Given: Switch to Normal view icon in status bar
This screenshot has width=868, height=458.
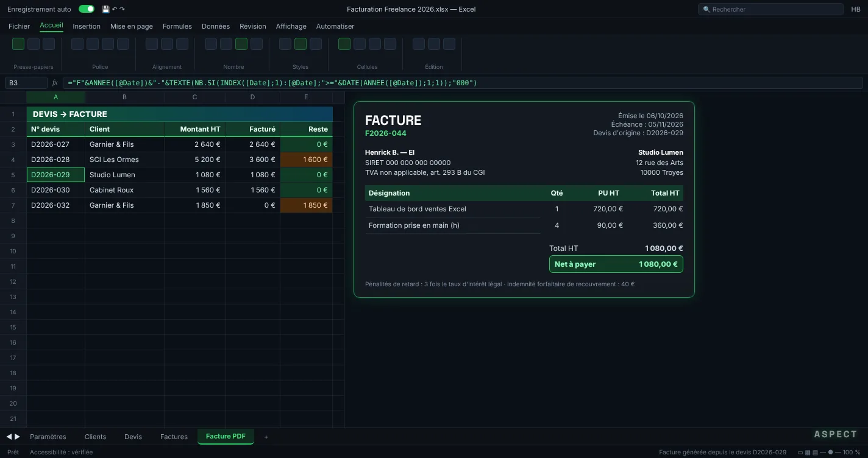Looking at the screenshot, I should 800,453.
